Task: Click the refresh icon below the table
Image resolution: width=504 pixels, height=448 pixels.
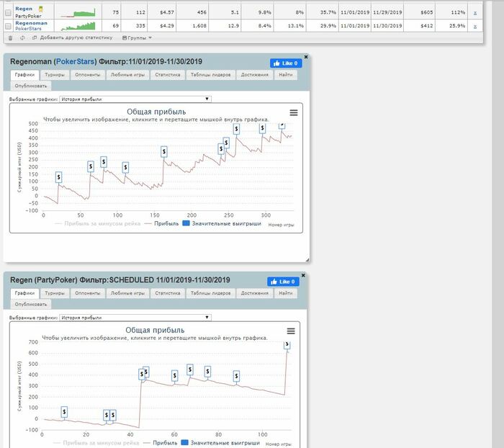Action: (22, 38)
